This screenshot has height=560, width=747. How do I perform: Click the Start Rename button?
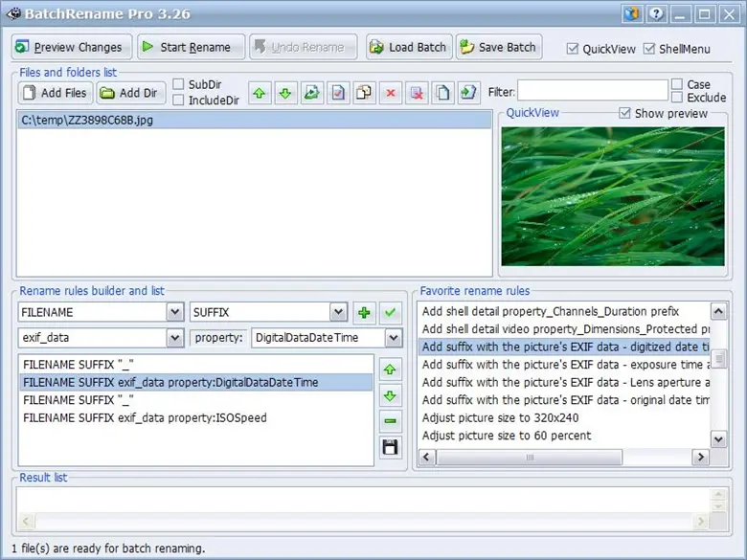189,47
